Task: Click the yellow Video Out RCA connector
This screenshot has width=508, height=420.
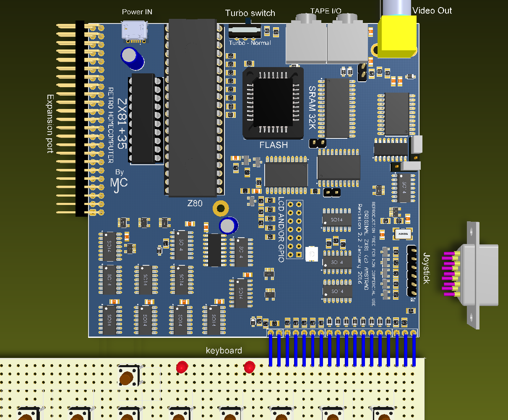Action: click(x=397, y=36)
